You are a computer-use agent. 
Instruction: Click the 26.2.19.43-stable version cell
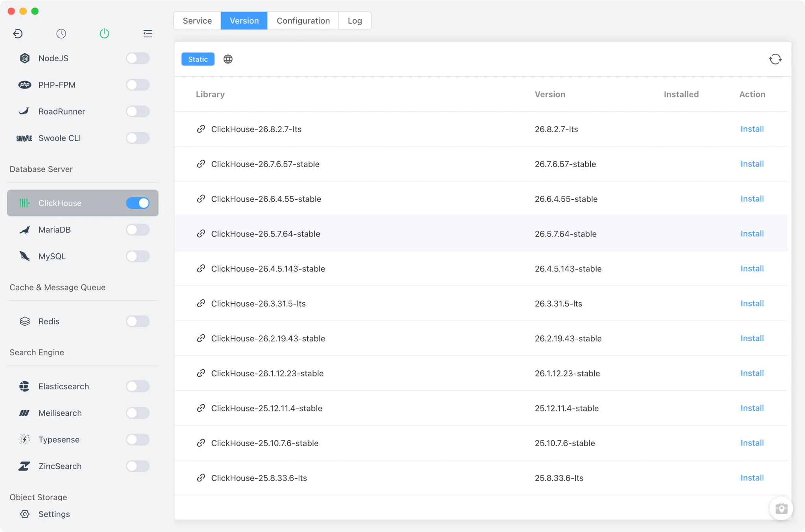coord(568,338)
